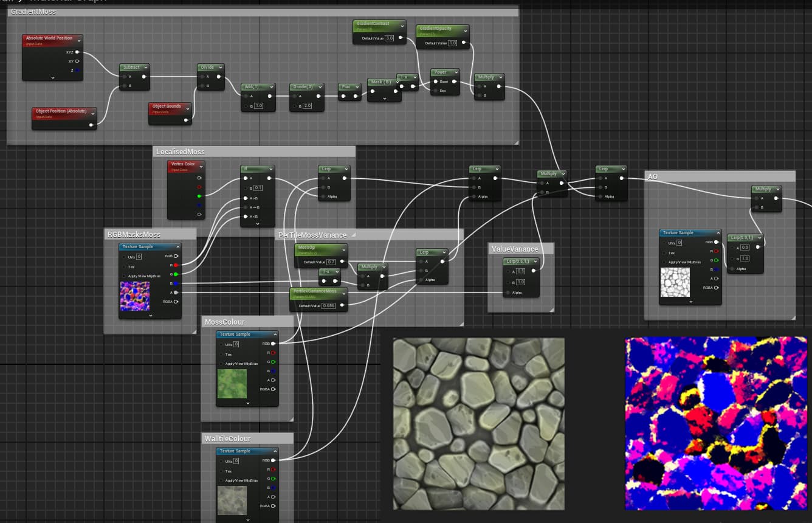Open the GradientContrast parameter node chevron
The image size is (812, 523).
coord(401,26)
